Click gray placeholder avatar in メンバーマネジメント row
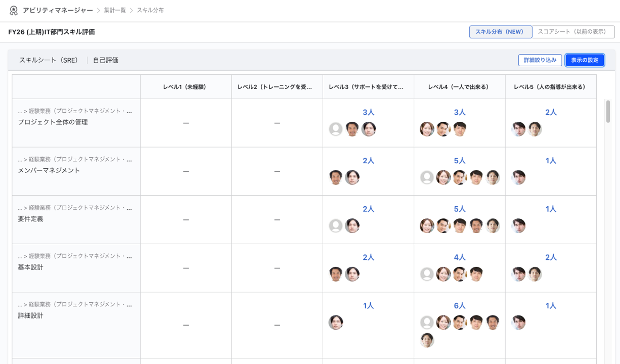The height and width of the screenshot is (364, 620). click(427, 177)
